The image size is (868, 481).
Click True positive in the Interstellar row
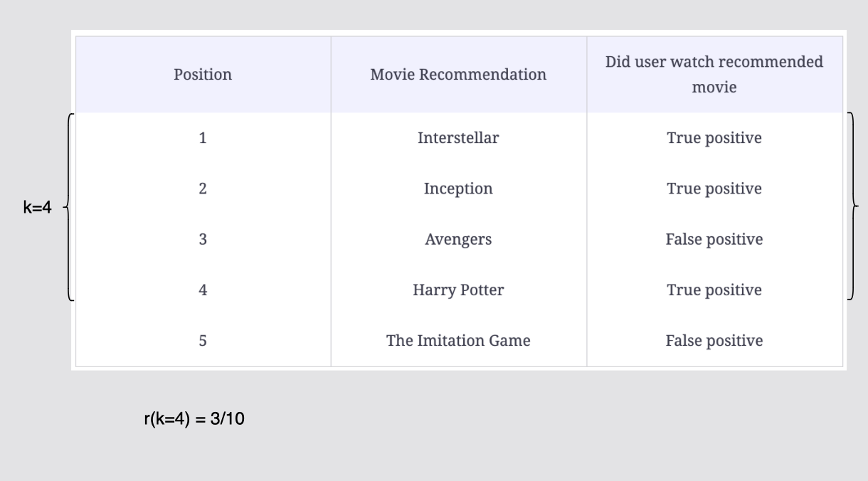coord(714,138)
